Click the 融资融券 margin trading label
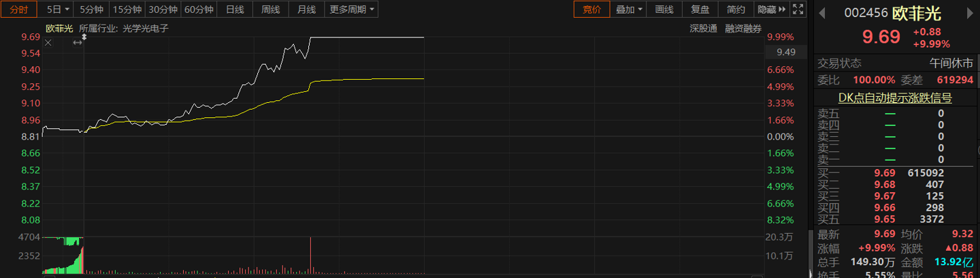Screen dimensions: 980x278 pyautogui.click(x=743, y=29)
